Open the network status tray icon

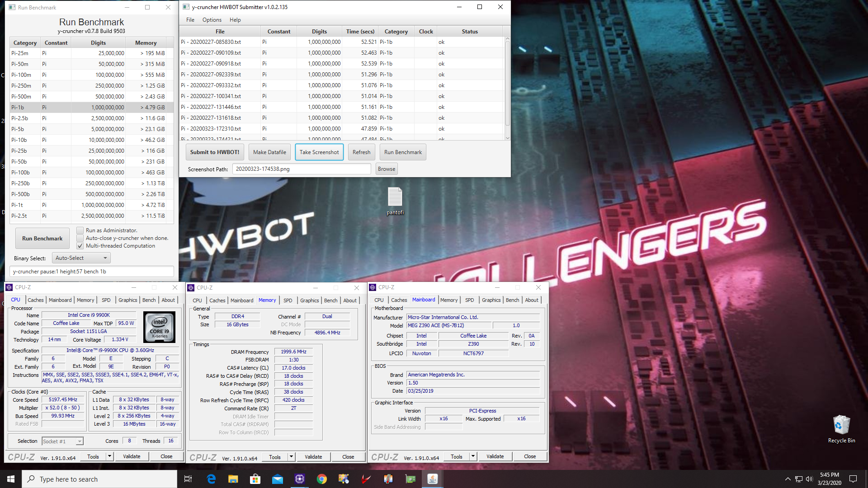[x=799, y=479]
